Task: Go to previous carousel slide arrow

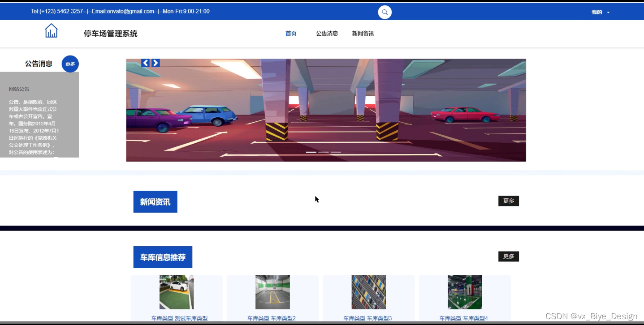Action: (145, 63)
